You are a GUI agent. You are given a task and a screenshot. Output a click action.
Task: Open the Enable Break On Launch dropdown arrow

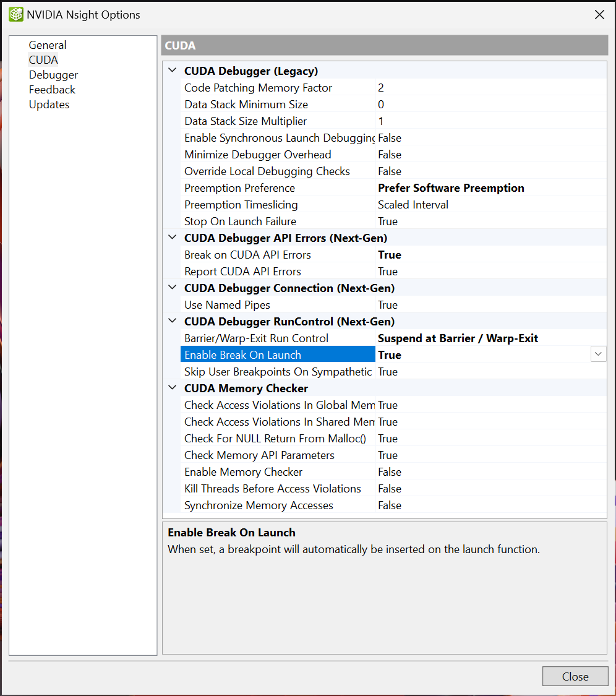point(598,354)
